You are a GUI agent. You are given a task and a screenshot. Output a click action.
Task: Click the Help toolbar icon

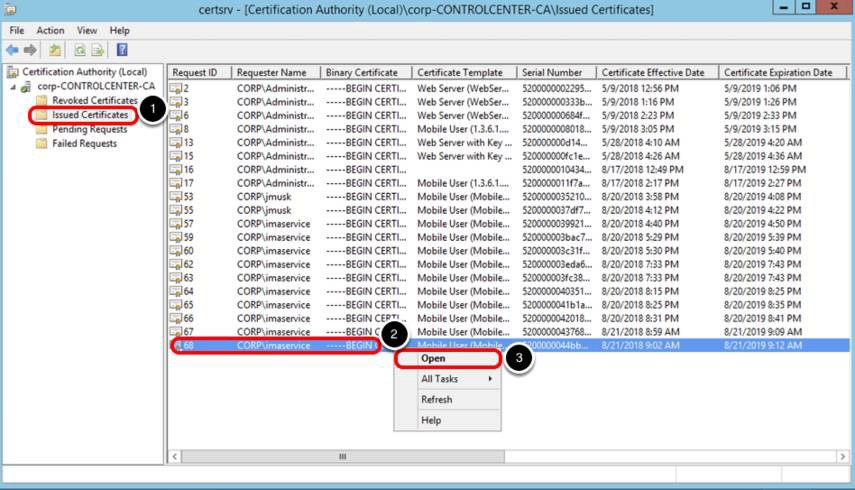[122, 50]
